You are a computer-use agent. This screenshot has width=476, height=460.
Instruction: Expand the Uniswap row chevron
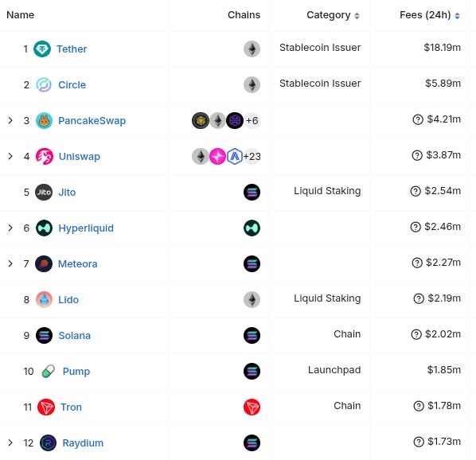10,156
